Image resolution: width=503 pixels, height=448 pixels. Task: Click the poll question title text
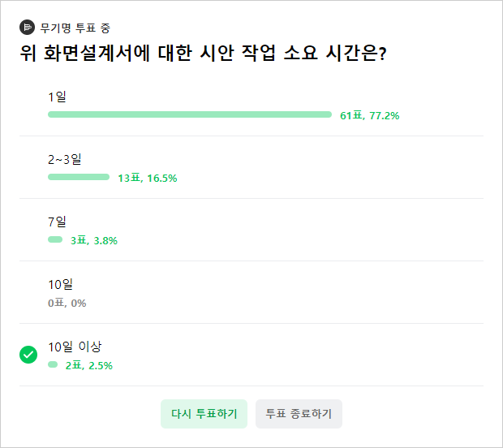point(203,53)
